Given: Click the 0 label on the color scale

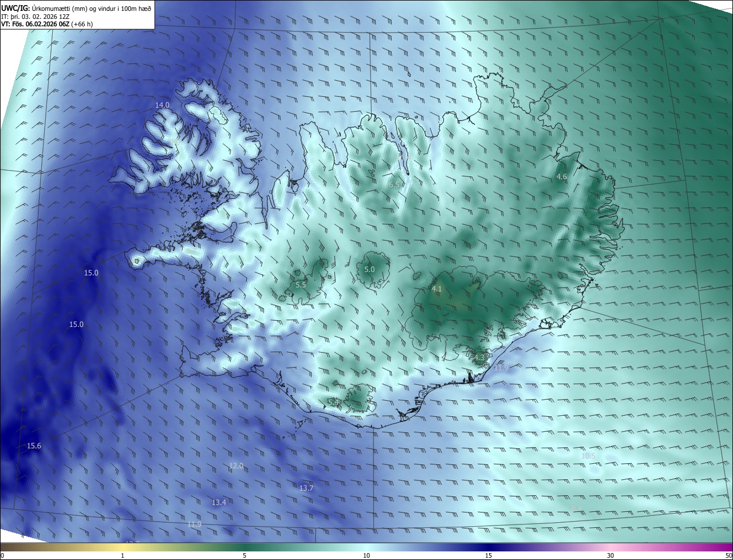Looking at the screenshot, I should (x=2, y=555).
